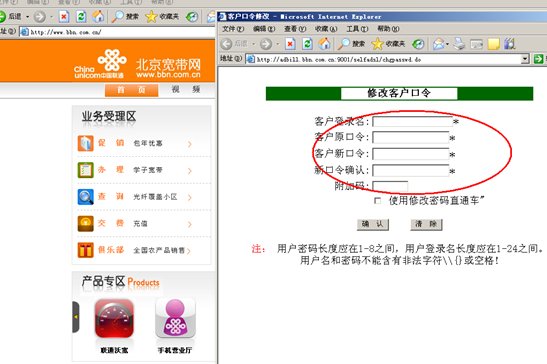Open Back button dropdown arrow in bbn.com.cn window
The image size is (547, 364).
click(x=28, y=16)
